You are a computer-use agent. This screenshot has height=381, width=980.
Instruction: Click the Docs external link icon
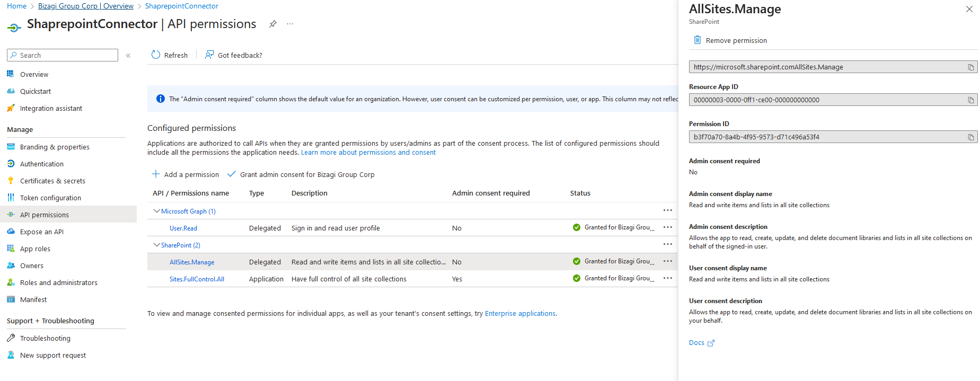point(711,343)
